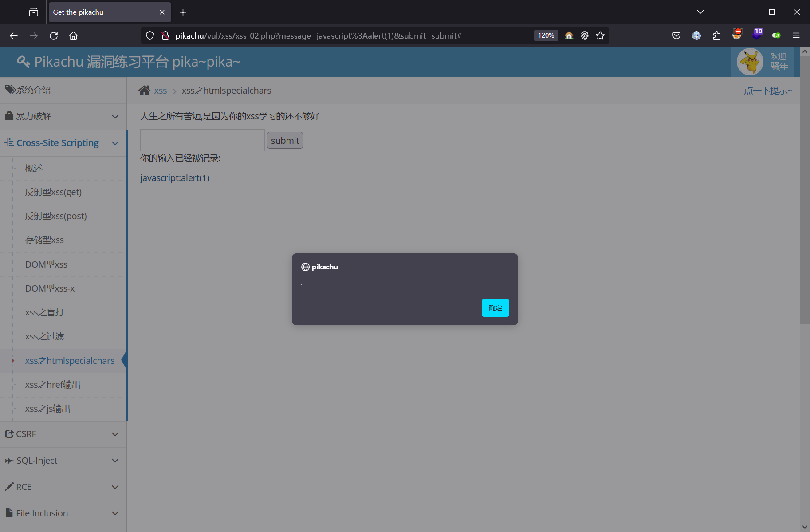Image resolution: width=810 pixels, height=532 pixels.
Task: Click the browser forward arrow
Action: click(x=34, y=35)
